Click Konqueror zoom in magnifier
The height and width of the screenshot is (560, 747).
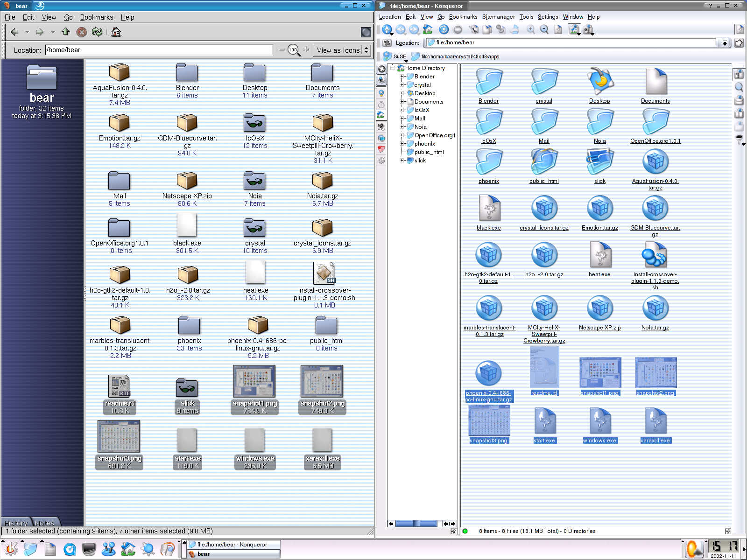point(531,29)
